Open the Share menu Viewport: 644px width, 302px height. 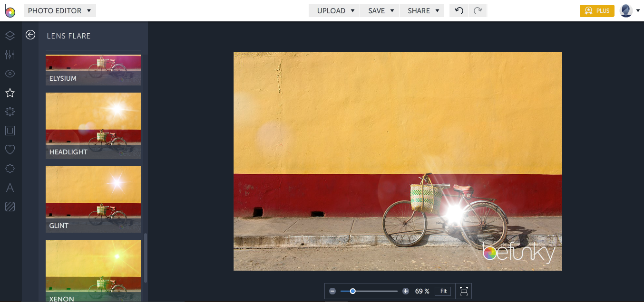tap(422, 10)
